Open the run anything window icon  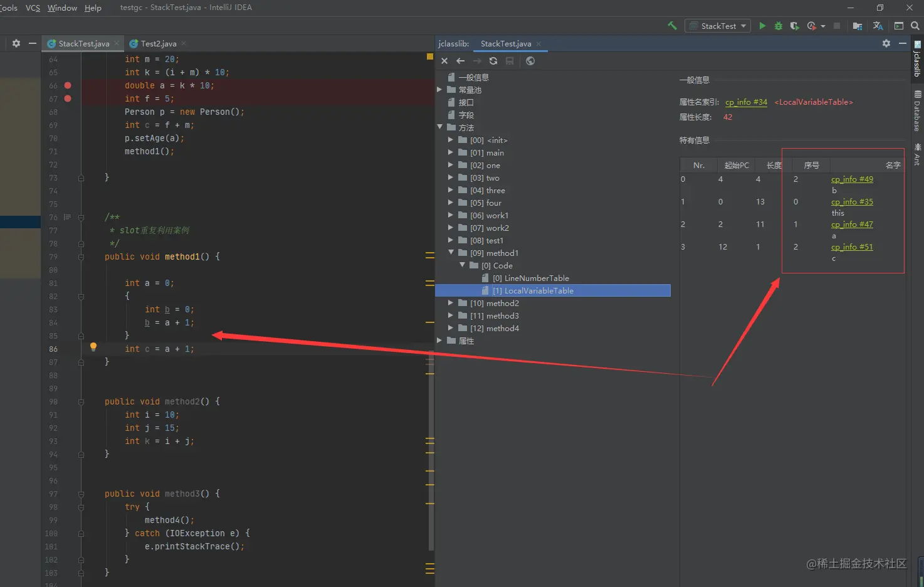pyautogui.click(x=899, y=26)
